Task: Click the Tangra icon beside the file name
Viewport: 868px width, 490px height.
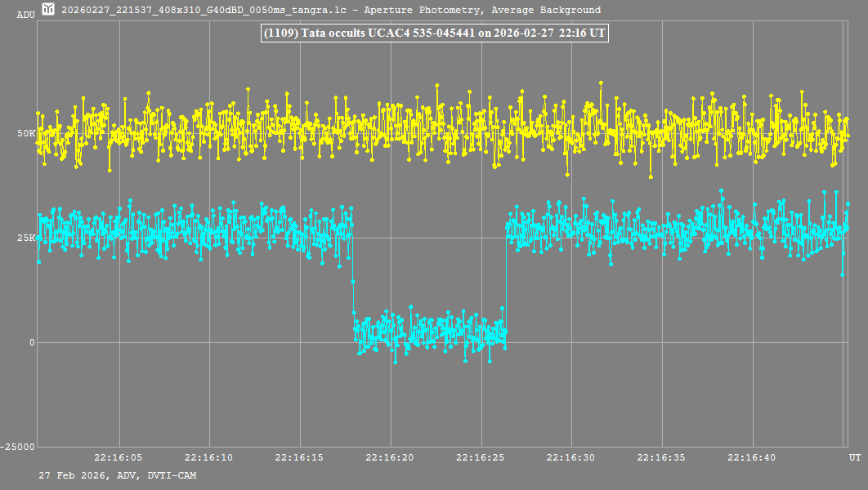Action: tap(49, 10)
